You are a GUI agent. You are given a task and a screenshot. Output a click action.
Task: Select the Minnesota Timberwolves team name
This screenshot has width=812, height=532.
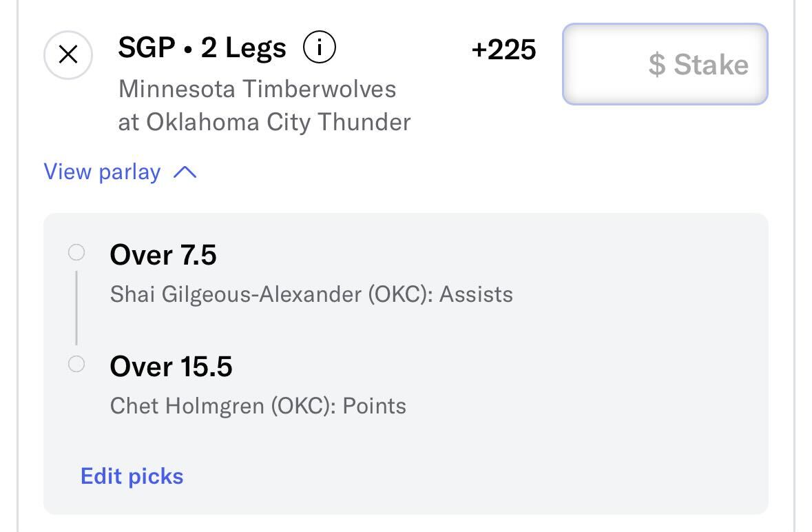[x=258, y=89]
